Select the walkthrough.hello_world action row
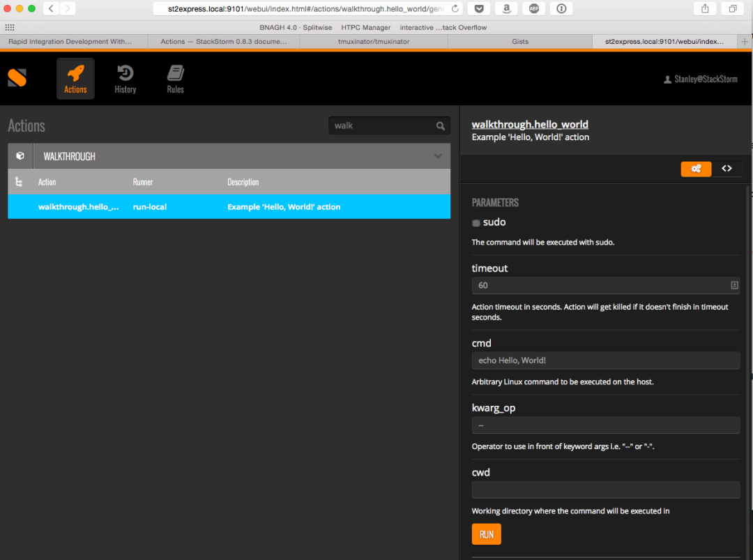753x560 pixels. click(x=229, y=207)
